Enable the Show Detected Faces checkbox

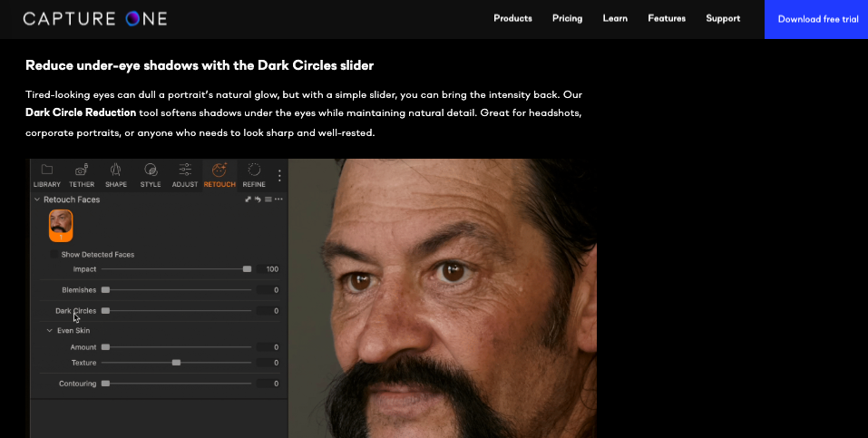click(x=54, y=254)
